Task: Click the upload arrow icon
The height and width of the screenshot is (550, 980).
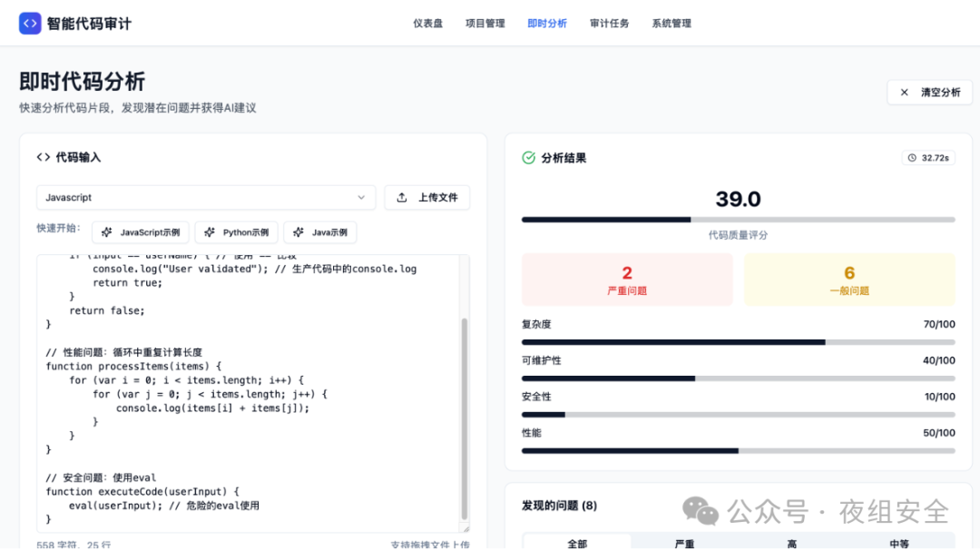Action: (402, 198)
